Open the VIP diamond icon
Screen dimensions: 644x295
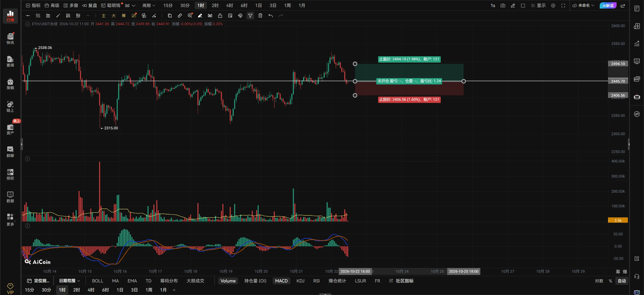click(x=10, y=288)
